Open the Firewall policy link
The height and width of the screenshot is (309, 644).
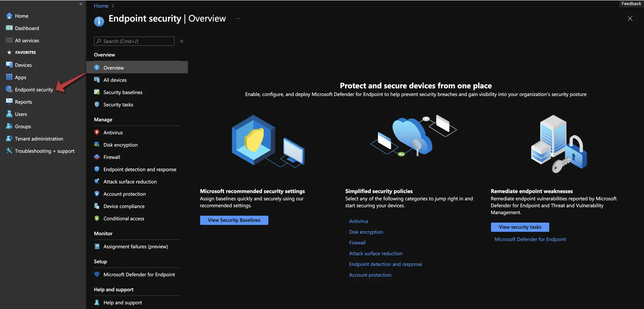[x=357, y=243]
